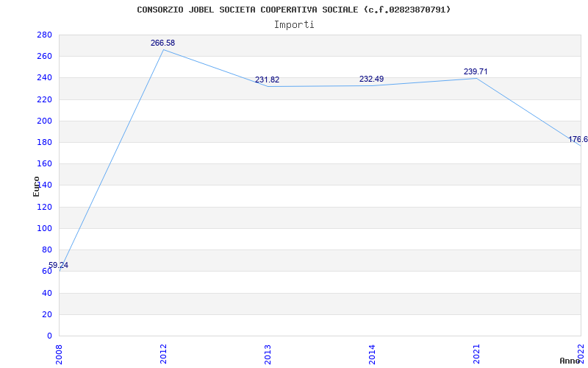
Task: Click the Euro y-axis title
Action: pyautogui.click(x=36, y=186)
